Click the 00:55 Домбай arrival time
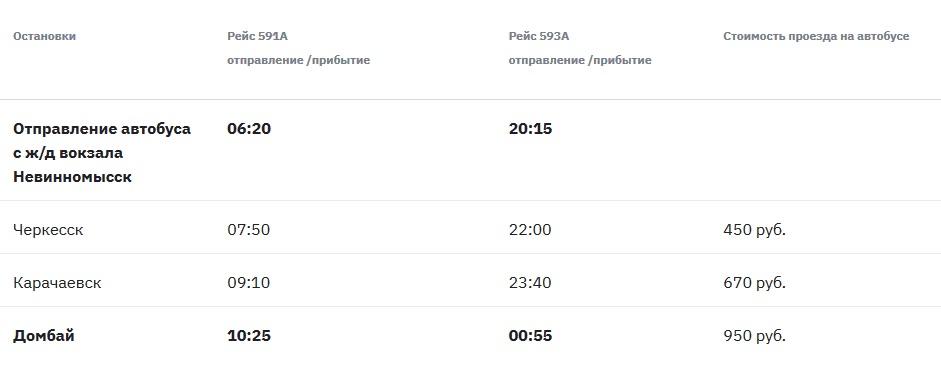The image size is (941, 365). (x=531, y=336)
